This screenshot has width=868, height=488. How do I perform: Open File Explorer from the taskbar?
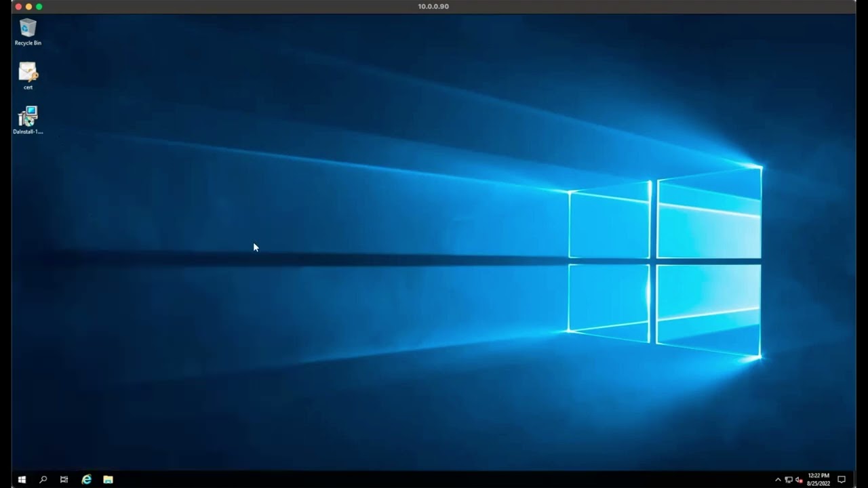point(108,479)
